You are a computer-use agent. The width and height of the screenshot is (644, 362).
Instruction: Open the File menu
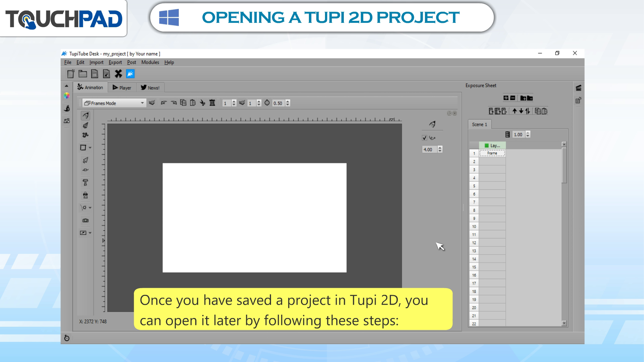tap(68, 62)
